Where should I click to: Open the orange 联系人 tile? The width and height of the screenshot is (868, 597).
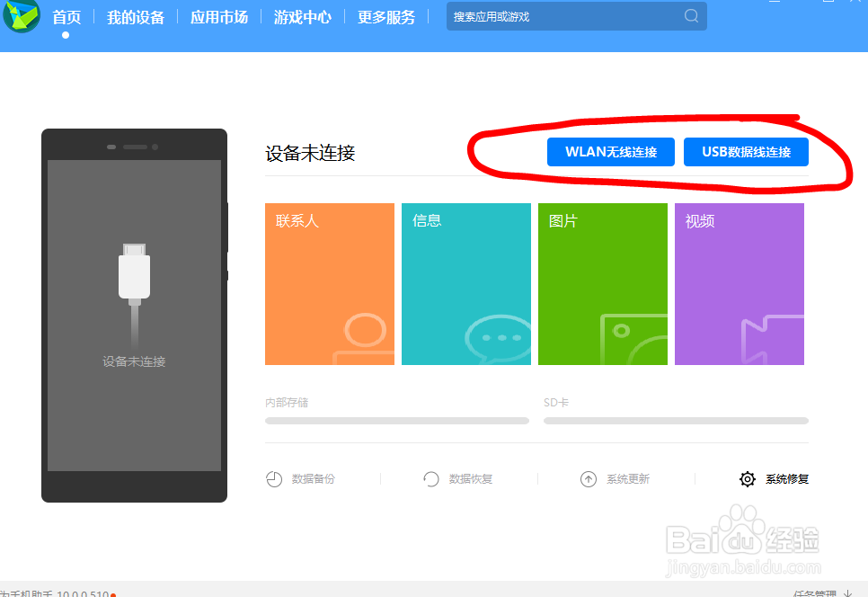[x=330, y=284]
